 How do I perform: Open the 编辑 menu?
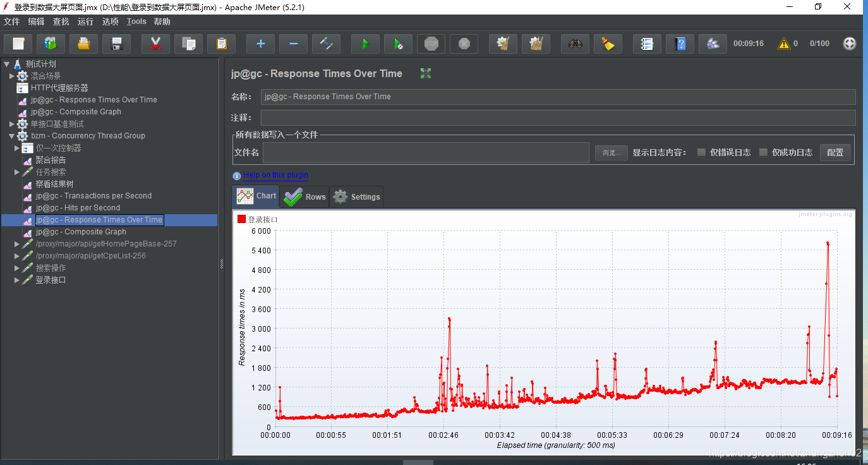37,21
